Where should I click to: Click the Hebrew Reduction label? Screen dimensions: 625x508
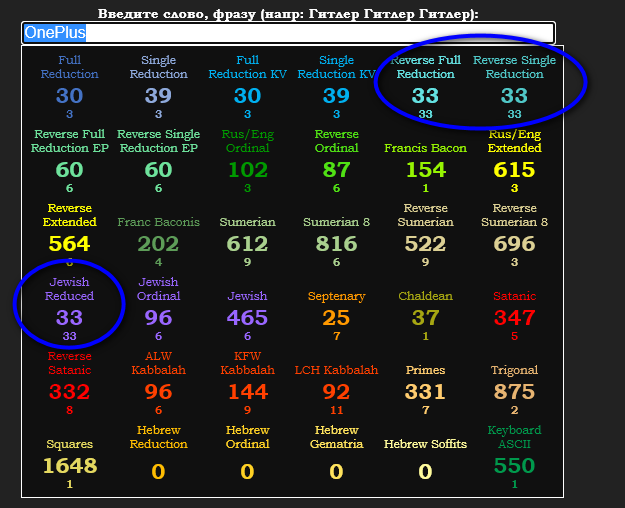(158, 437)
